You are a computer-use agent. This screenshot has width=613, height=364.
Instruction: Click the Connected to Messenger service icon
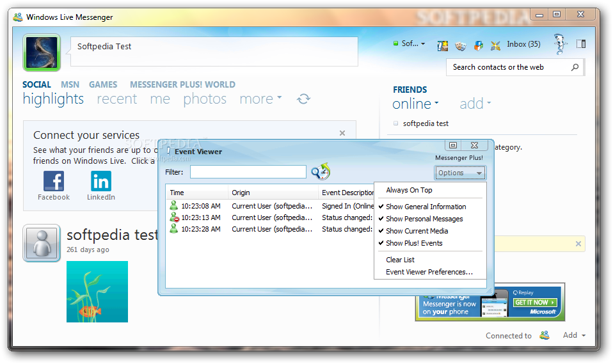(x=545, y=335)
